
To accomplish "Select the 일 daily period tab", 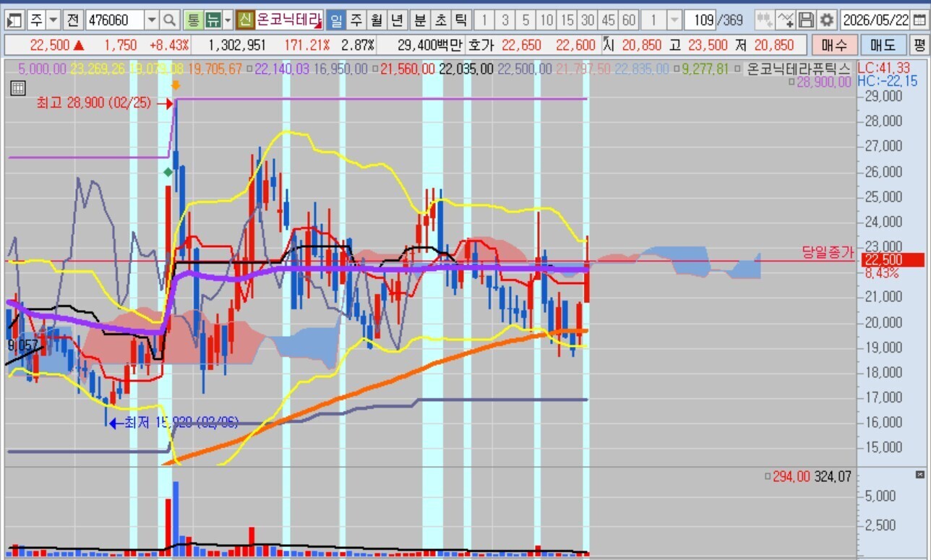I will (x=335, y=20).
